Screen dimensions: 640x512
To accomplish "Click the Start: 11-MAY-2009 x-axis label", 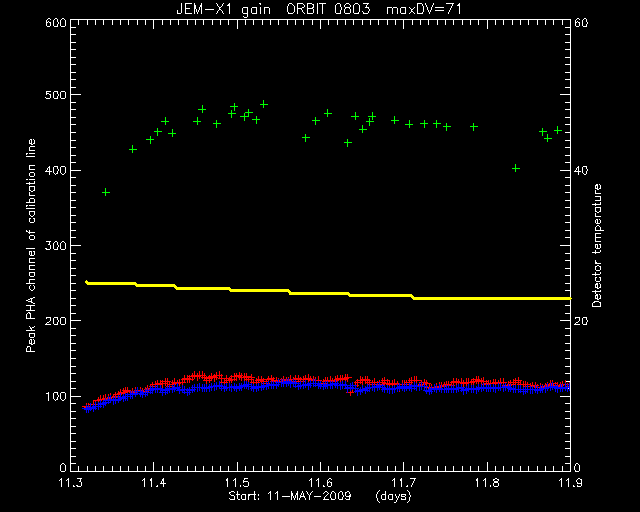I will 290,496.
